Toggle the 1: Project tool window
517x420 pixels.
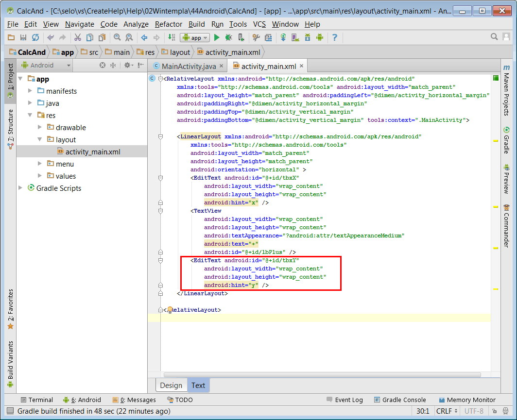click(11, 81)
